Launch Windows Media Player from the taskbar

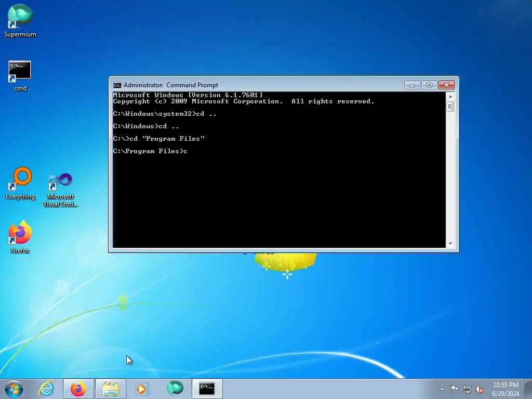(x=142, y=389)
